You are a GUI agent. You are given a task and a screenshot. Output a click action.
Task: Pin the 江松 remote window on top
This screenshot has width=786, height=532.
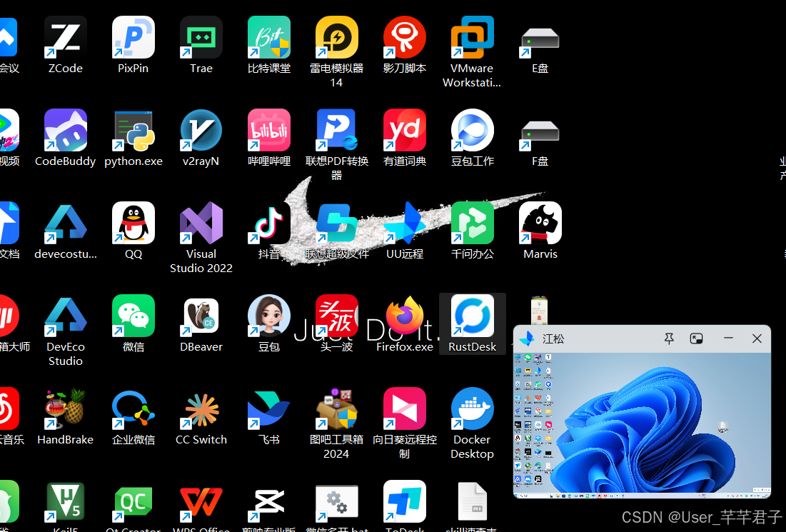669,339
